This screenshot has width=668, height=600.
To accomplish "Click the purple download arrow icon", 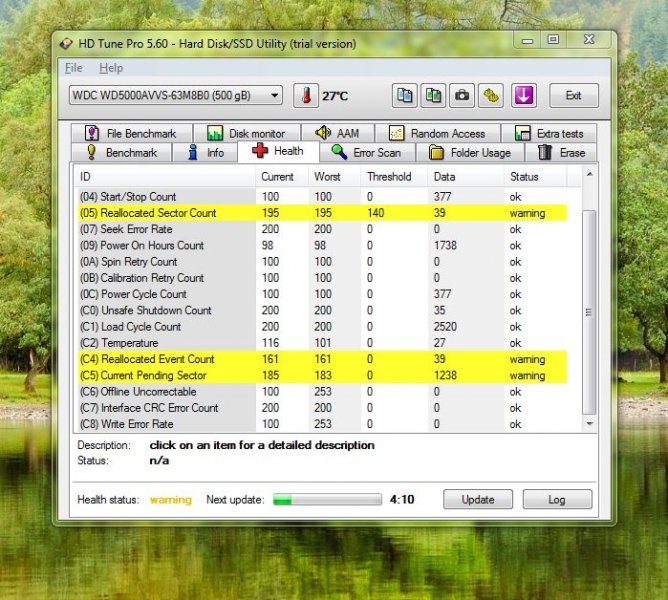I will (x=524, y=95).
